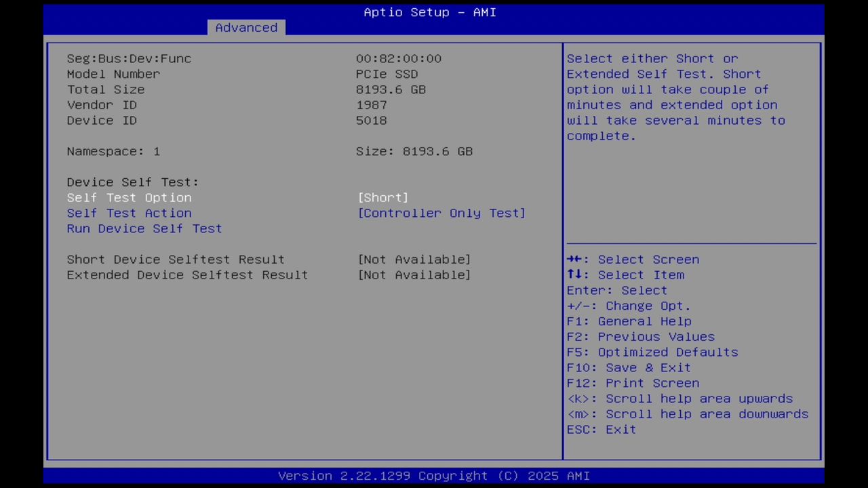
Task: Select Run Device Self Test
Action: click(x=144, y=228)
